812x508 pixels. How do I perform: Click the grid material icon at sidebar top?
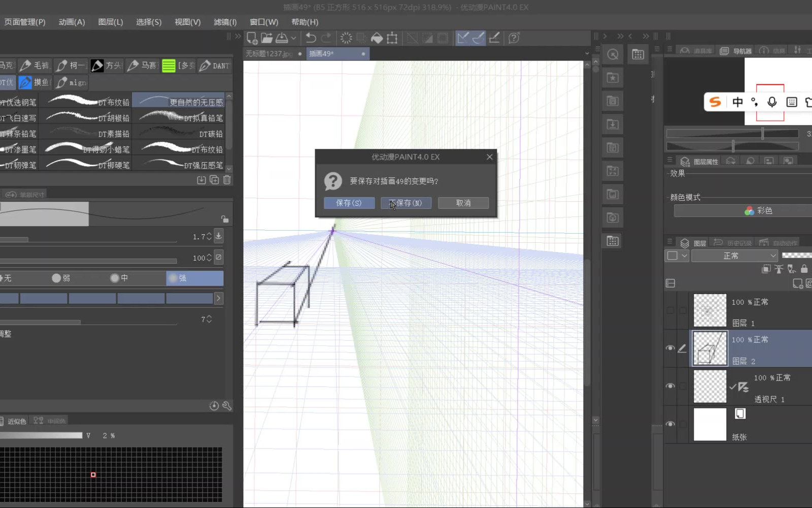(638, 55)
